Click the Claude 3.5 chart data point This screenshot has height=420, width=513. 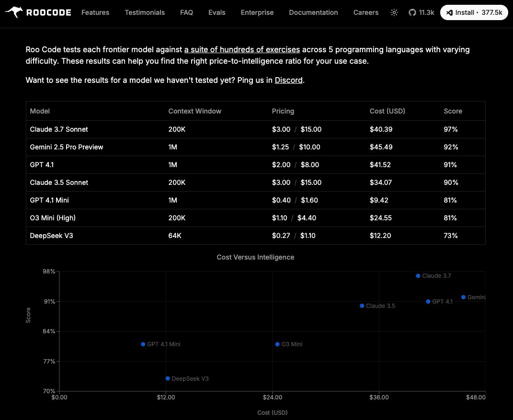[362, 306]
